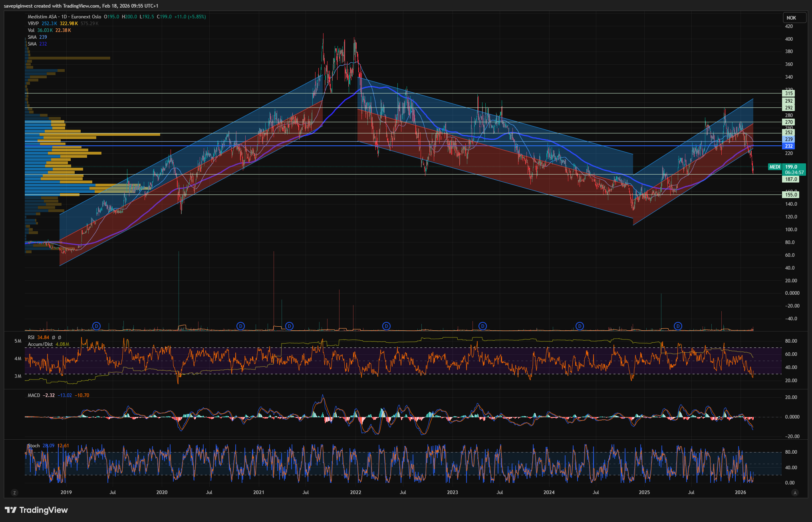This screenshot has width=812, height=522.
Task: Click the 155.0 horizontal line price label
Action: [791, 195]
